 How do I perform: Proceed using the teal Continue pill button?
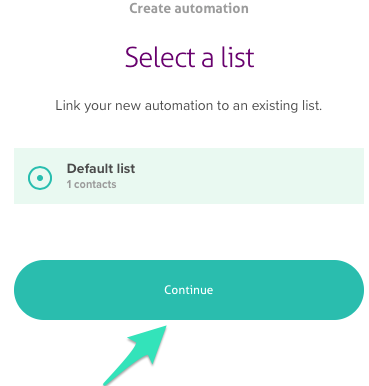pyautogui.click(x=189, y=290)
